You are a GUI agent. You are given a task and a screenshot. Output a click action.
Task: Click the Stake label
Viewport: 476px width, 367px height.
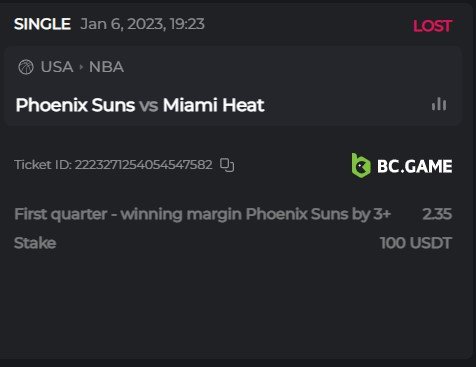tap(35, 243)
